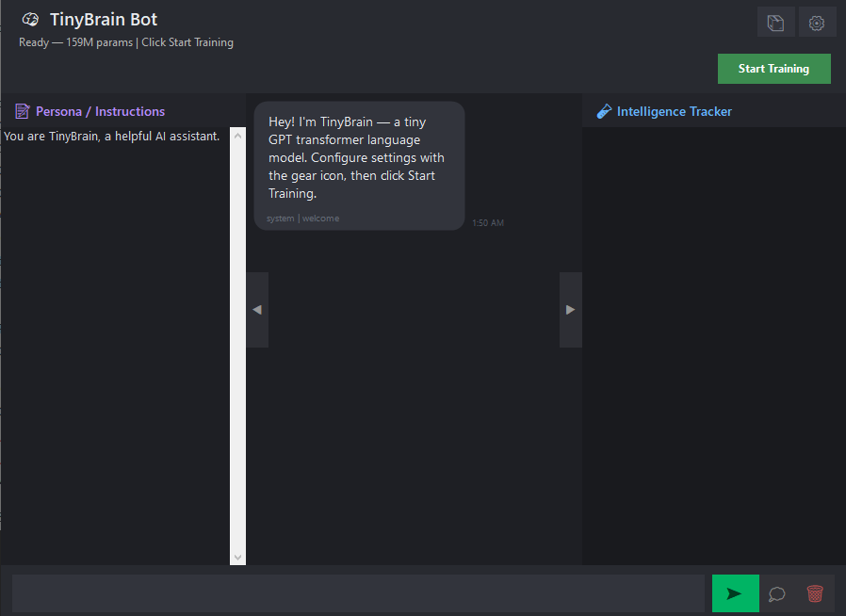Open settings with the gear icon
Viewport: 846px width, 616px height.
817,23
